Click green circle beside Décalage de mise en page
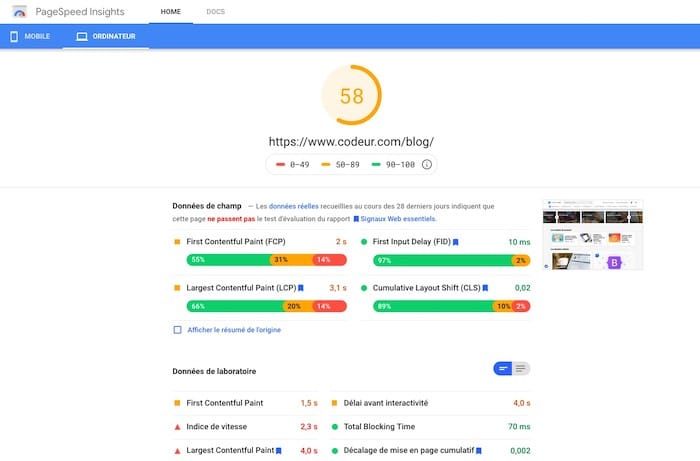The image size is (700, 461). 335,451
